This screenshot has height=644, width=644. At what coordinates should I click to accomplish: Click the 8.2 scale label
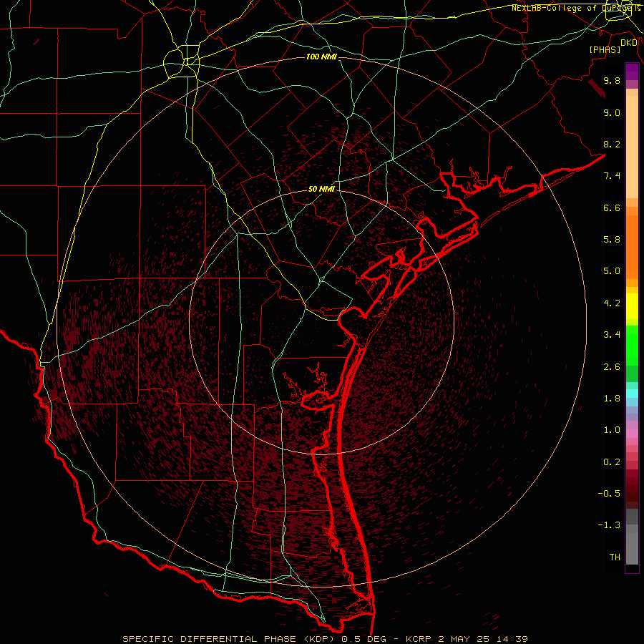(612, 144)
